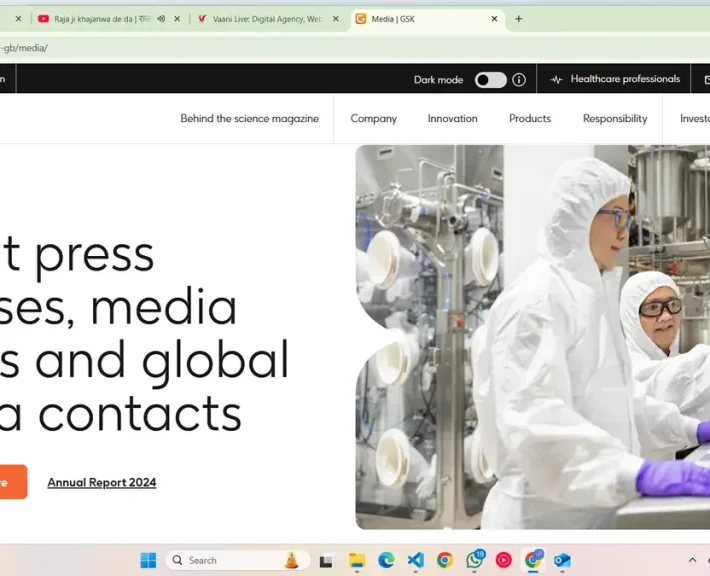Close the Raja ji khajanwa tab
This screenshot has height=576, width=710.
point(177,19)
